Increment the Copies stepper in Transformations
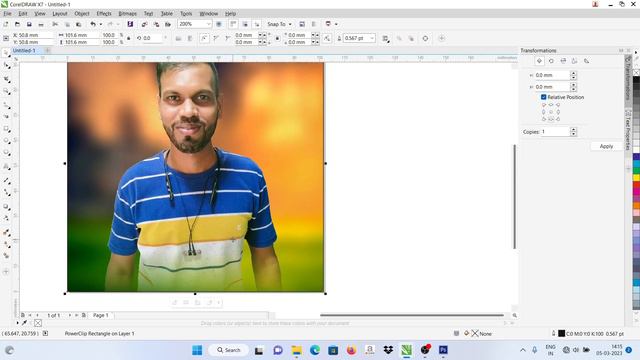 [573, 130]
